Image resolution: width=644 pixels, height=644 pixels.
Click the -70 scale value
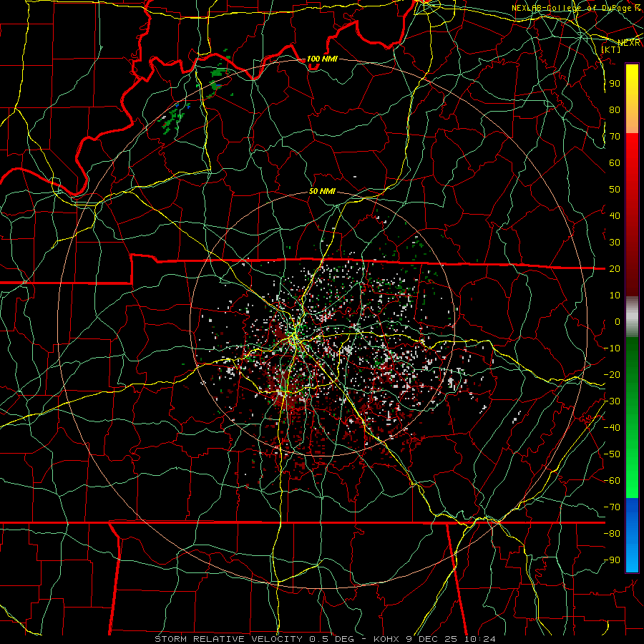click(612, 507)
